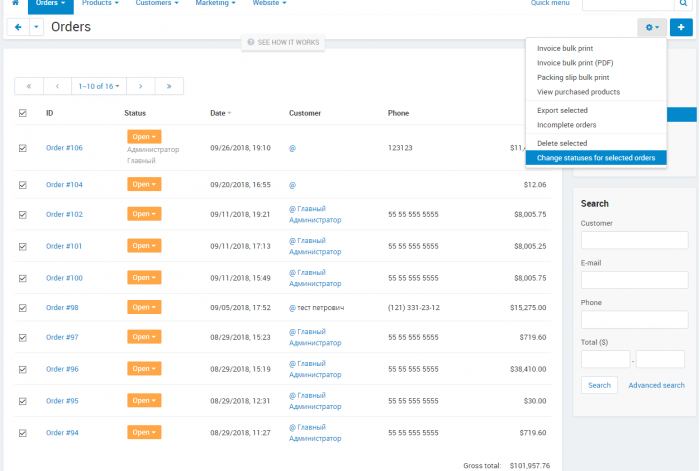Click the help icon in See How It Works

(x=251, y=42)
